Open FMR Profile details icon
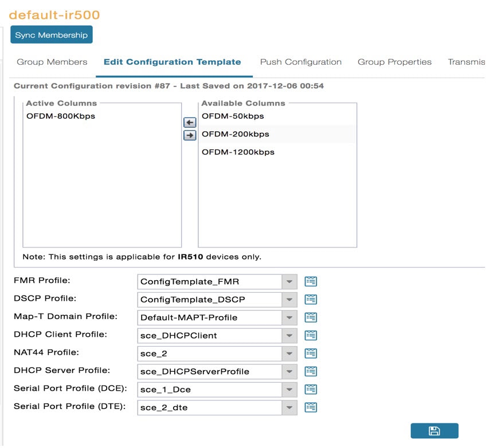Viewport: 501px width, 448px height. [x=311, y=282]
